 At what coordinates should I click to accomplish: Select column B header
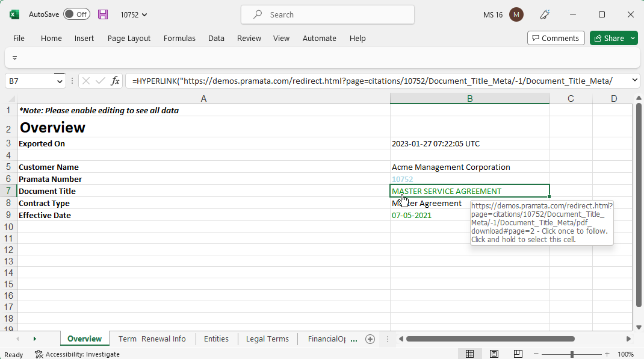tap(469, 99)
